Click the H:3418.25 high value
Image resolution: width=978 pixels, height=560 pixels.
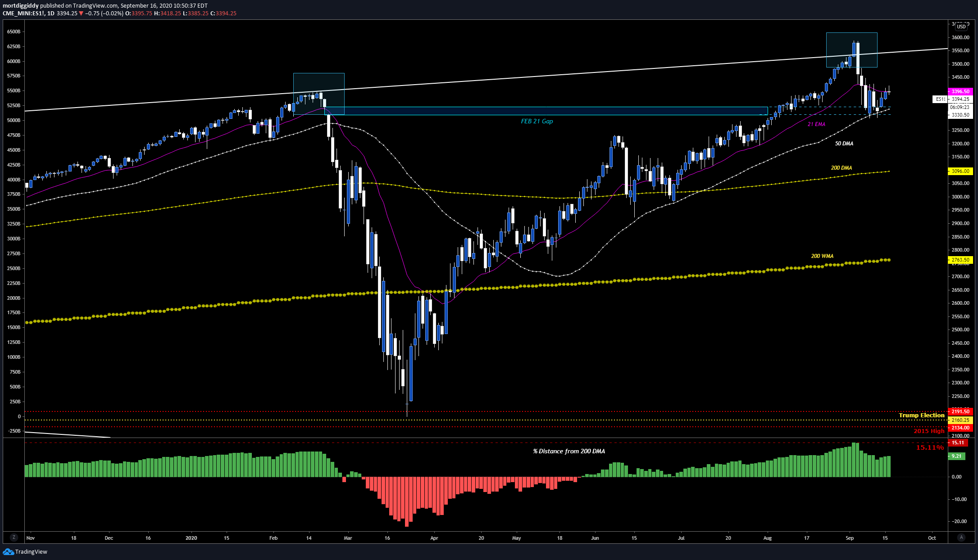[x=168, y=14]
